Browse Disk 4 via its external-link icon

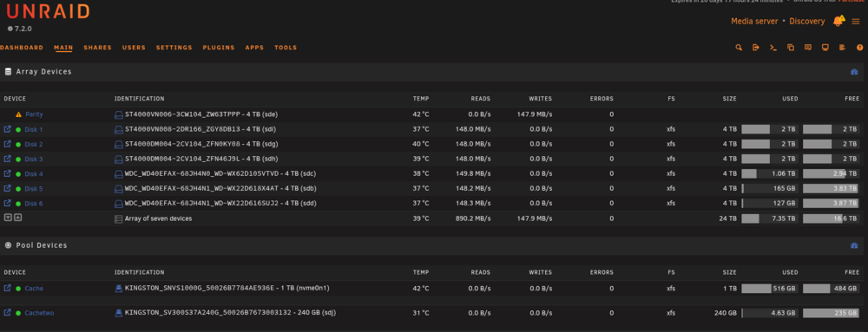pos(7,173)
